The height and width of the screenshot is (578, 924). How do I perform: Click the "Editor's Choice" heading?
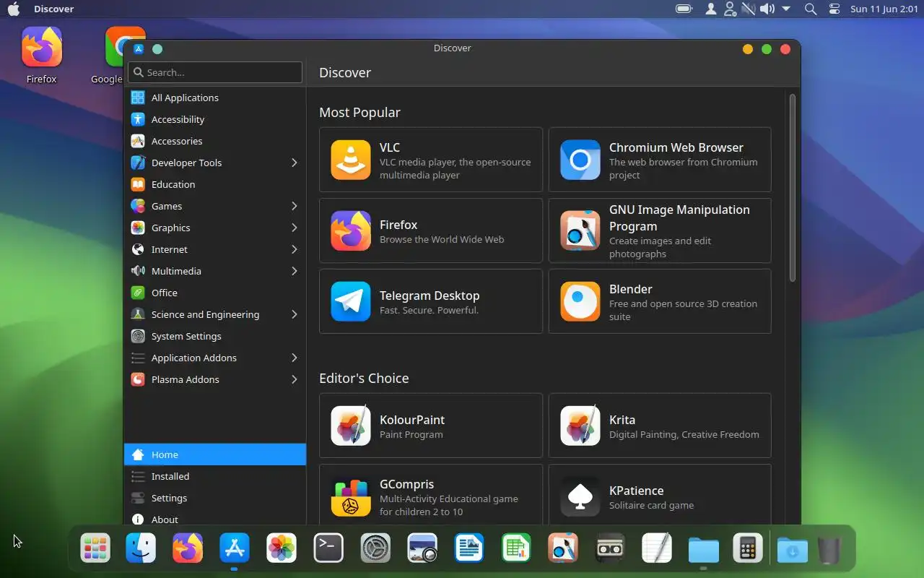[364, 378]
